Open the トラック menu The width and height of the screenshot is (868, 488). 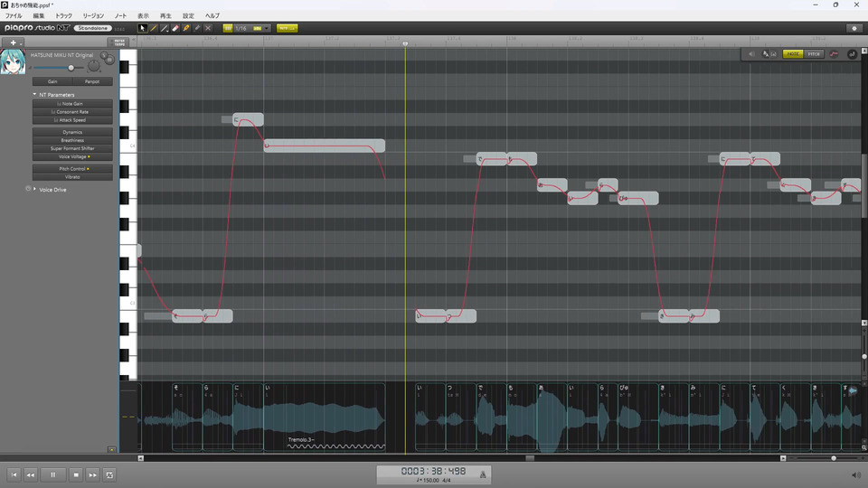[x=63, y=16]
